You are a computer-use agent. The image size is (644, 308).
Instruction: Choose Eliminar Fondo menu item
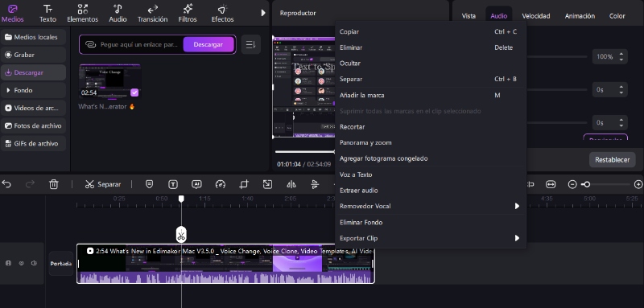(431, 222)
